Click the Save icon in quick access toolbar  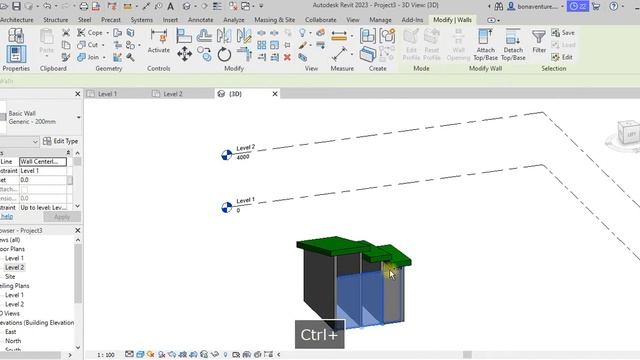click(16, 6)
